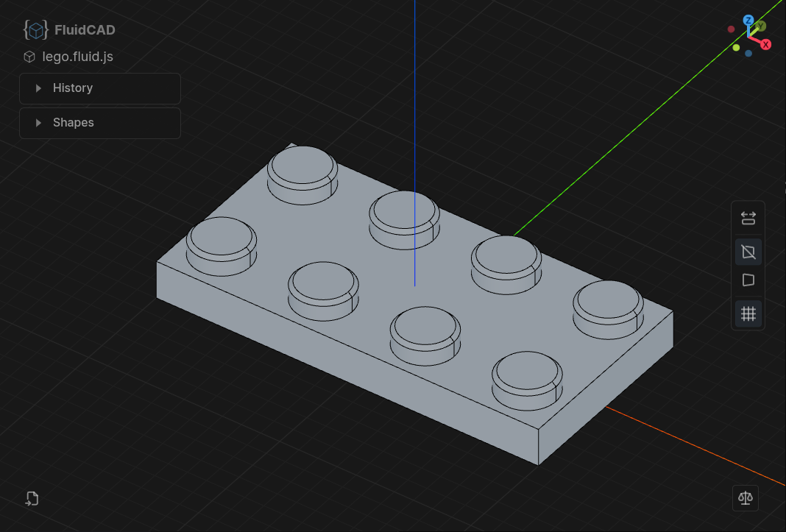The height and width of the screenshot is (532, 786).
Task: Click the Z axis on the view gizmo
Action: [x=748, y=21]
